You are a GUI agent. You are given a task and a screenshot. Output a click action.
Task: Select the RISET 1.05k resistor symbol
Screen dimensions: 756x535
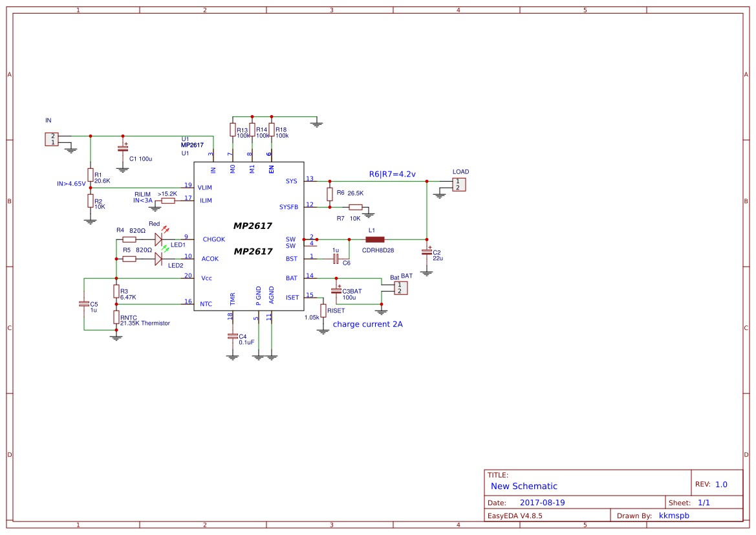click(323, 311)
